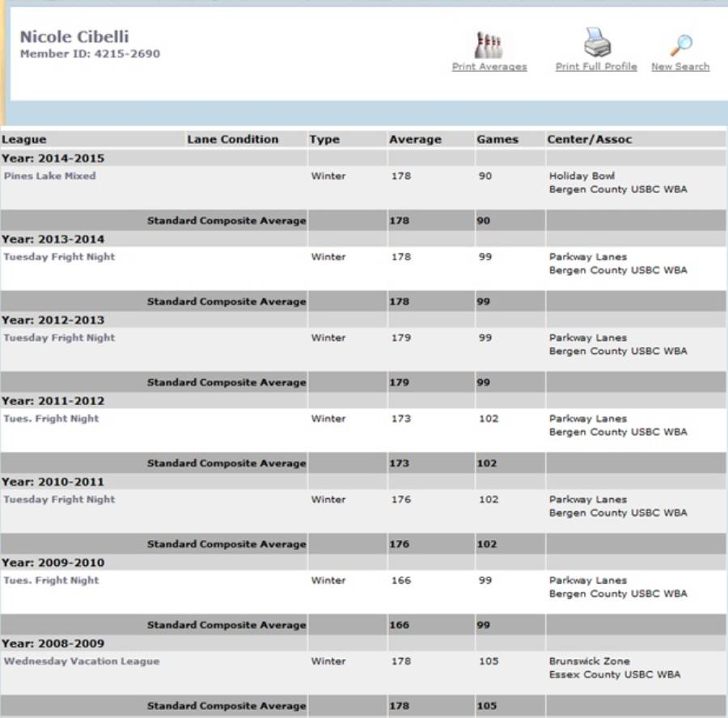Click the Lane Condition column header
The width and height of the screenshot is (728, 718).
point(232,139)
